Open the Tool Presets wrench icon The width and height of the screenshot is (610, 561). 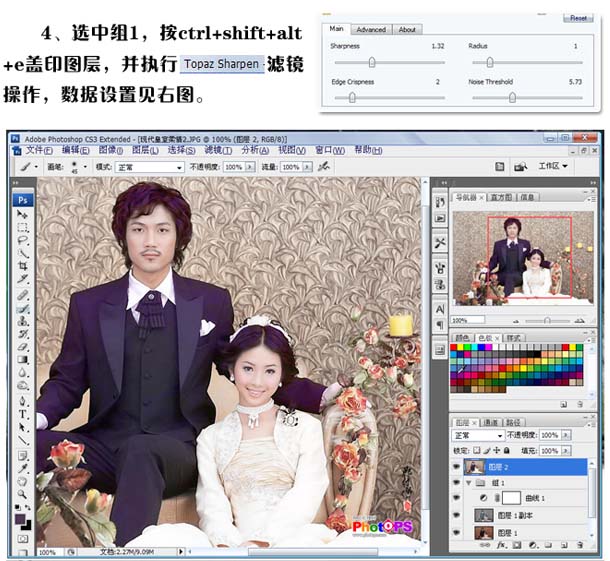point(440,244)
